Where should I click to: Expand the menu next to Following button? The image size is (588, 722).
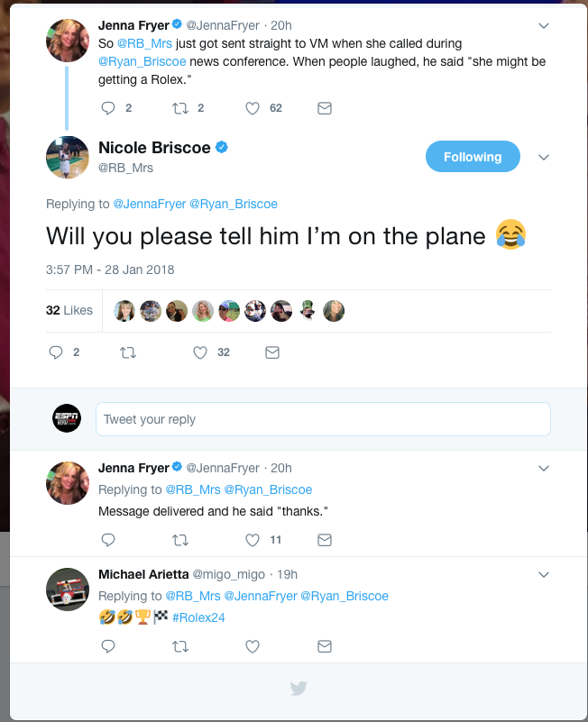(x=544, y=157)
